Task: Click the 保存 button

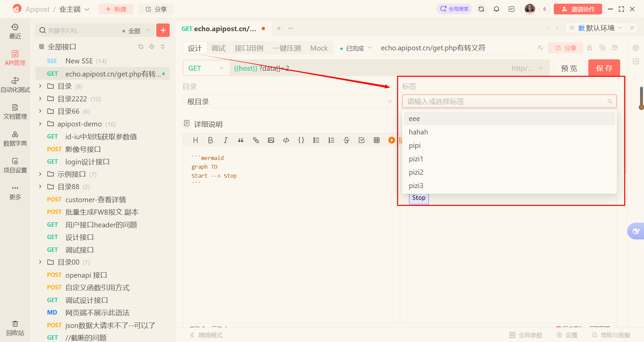Action: pos(604,68)
